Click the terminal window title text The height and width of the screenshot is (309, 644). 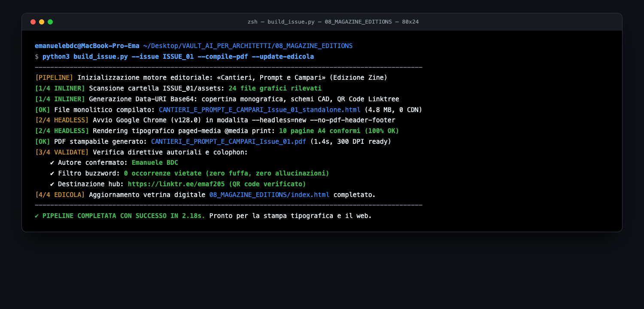[333, 22]
